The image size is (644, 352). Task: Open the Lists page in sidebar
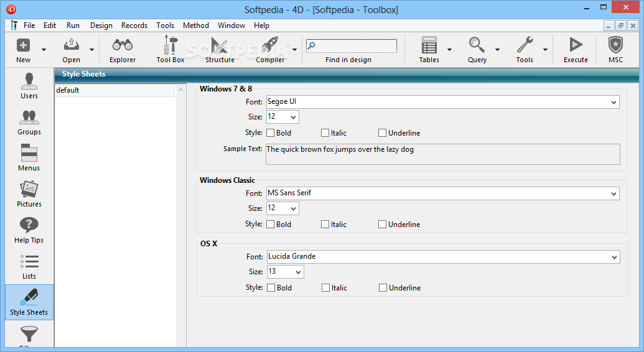coord(29,267)
